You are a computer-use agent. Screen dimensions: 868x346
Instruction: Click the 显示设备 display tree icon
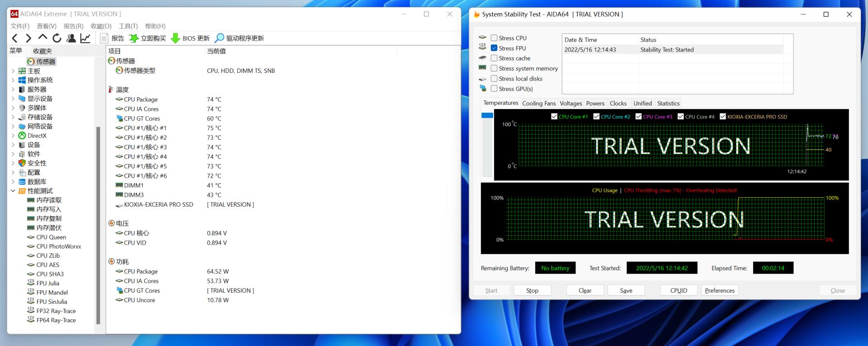[x=22, y=99]
